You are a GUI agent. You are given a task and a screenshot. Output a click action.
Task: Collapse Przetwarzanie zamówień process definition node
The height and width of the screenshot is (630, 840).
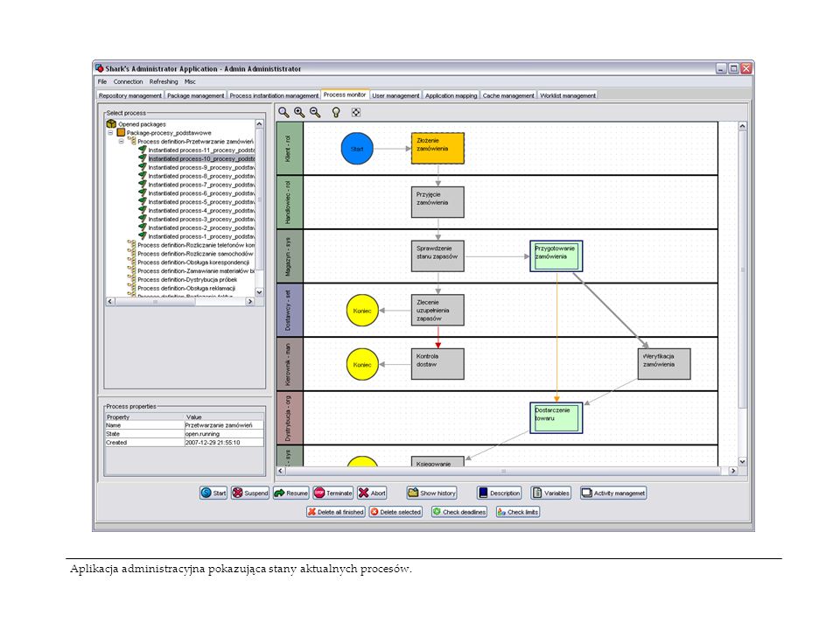tap(121, 141)
